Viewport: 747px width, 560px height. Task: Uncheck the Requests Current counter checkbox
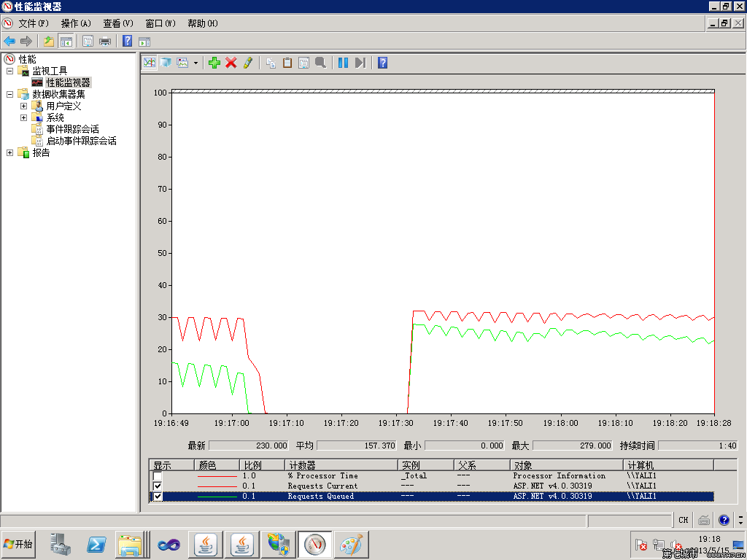(157, 486)
